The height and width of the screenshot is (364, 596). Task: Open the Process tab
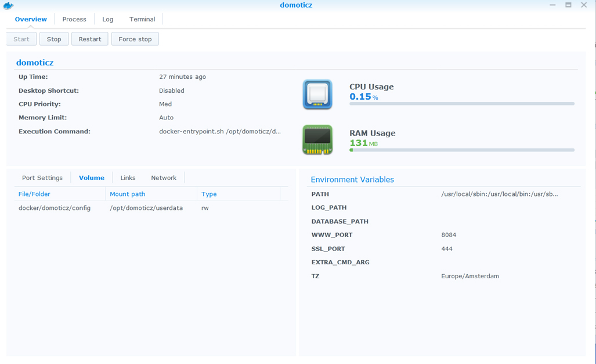pyautogui.click(x=74, y=19)
